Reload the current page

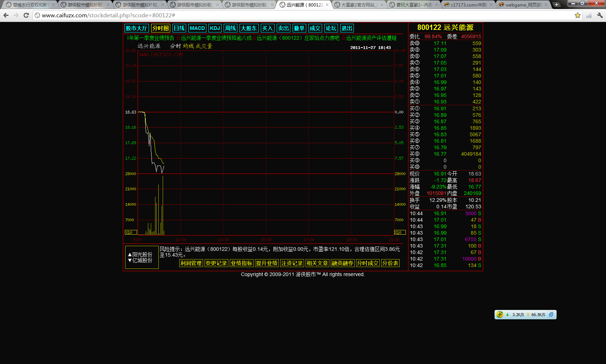click(x=26, y=15)
